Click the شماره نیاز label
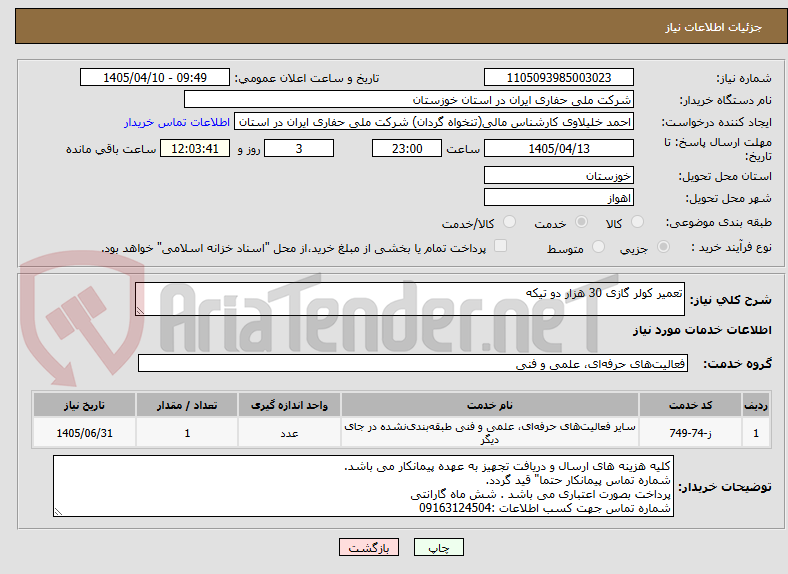Screen dimensions: 788x574 pyautogui.click(x=744, y=78)
